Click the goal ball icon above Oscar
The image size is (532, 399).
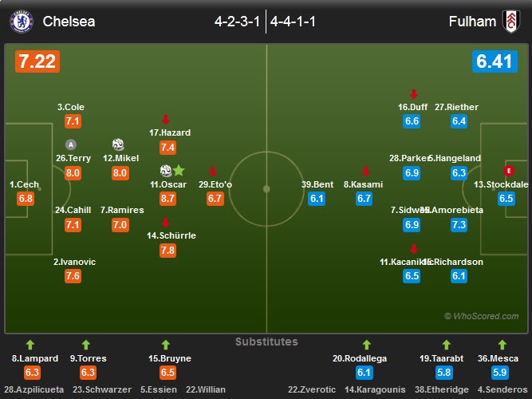click(165, 170)
